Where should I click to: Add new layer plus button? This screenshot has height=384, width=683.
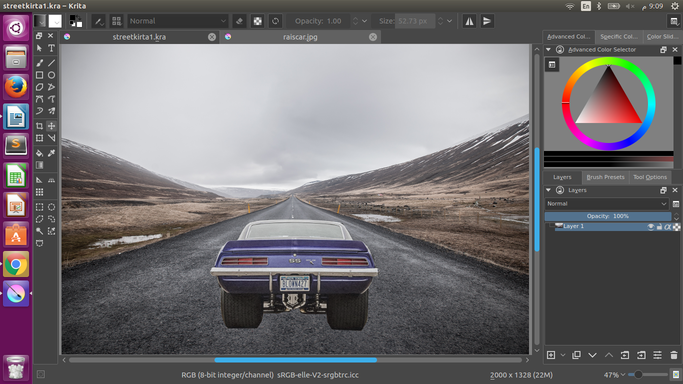coord(551,355)
